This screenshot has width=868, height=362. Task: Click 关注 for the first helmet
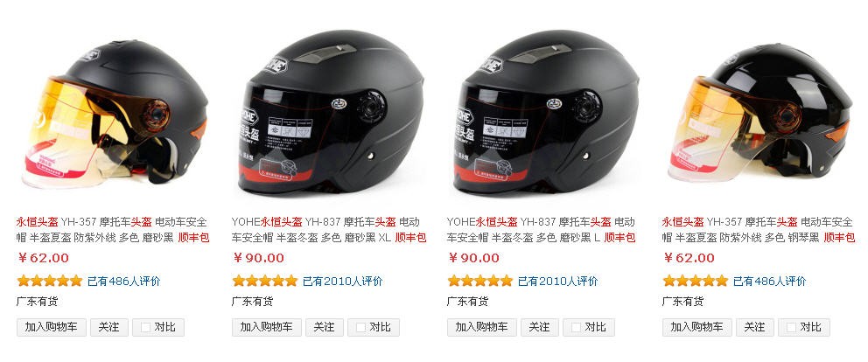(x=109, y=327)
